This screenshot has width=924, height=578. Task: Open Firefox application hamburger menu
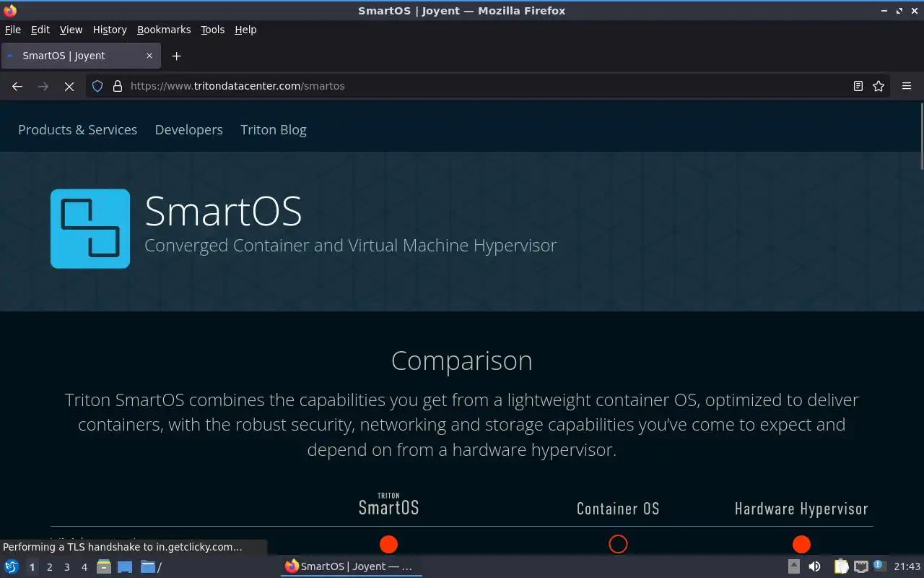[907, 86]
